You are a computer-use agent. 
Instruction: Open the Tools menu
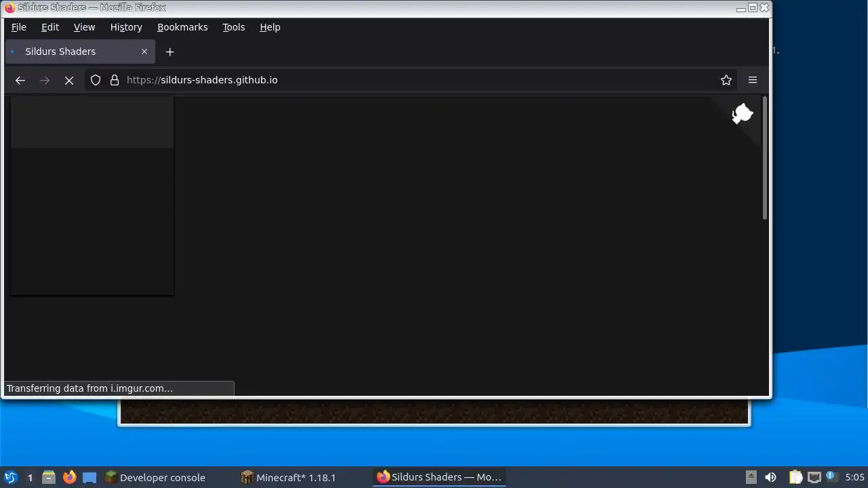[x=233, y=27]
